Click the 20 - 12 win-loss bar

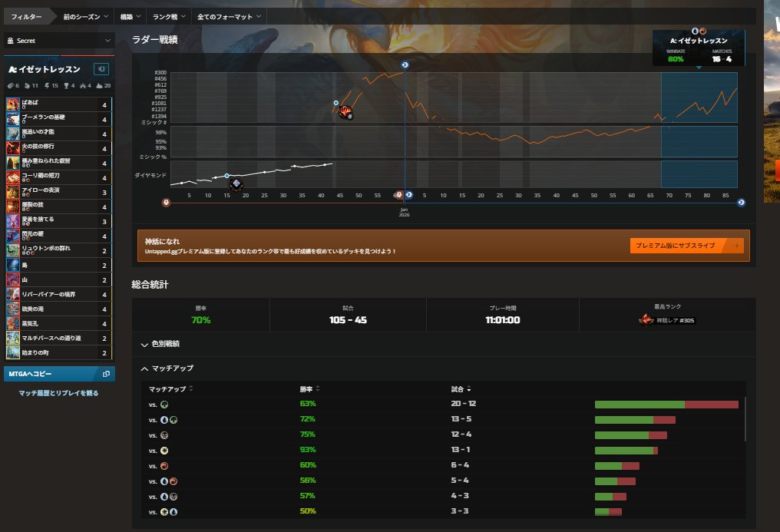pos(666,405)
